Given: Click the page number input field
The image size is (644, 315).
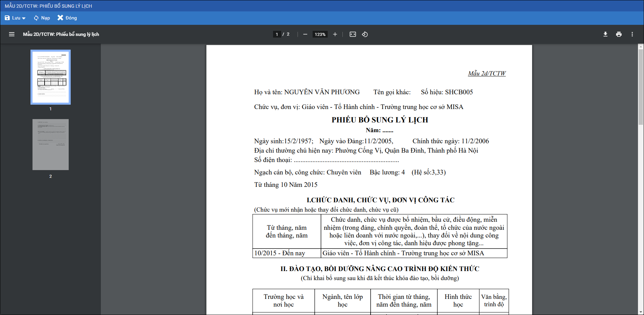Looking at the screenshot, I should (277, 34).
